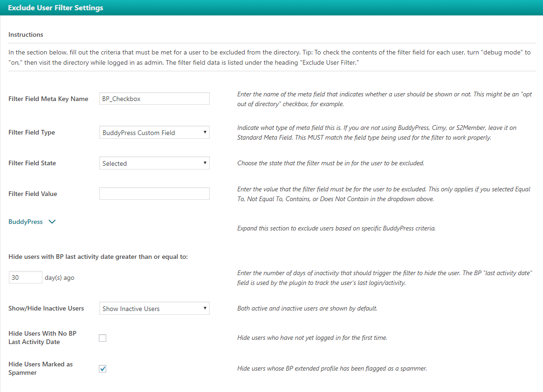Click the "Filter Field Value" label
Image resolution: width=543 pixels, height=392 pixels.
pos(33,194)
